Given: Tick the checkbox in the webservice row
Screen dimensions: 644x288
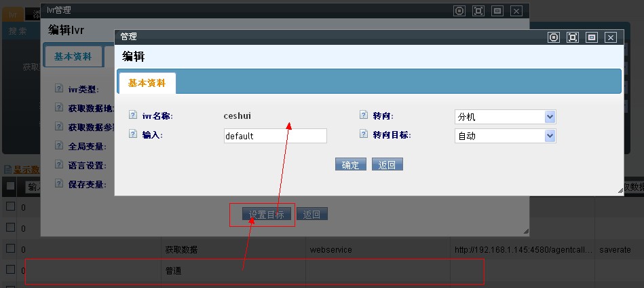Looking at the screenshot, I should click(x=10, y=249).
